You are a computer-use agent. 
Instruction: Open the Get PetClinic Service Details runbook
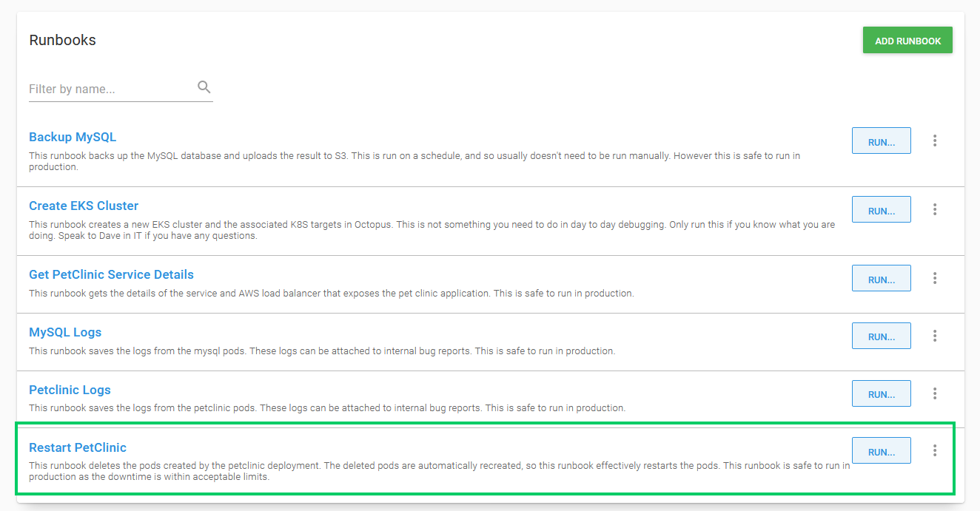111,274
